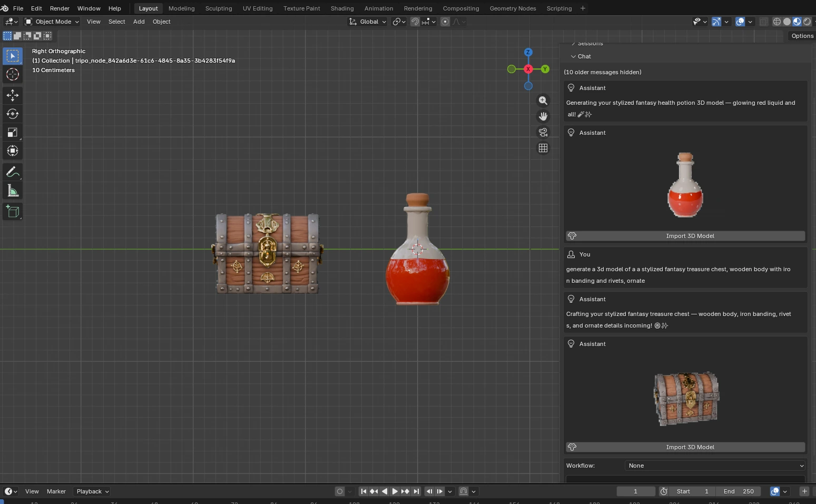Image resolution: width=816 pixels, height=504 pixels.
Task: Toggle snapping magnet in header
Action: tap(415, 22)
